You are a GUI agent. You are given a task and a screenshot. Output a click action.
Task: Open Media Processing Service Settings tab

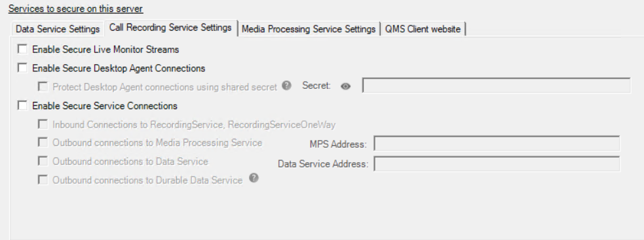309,29
